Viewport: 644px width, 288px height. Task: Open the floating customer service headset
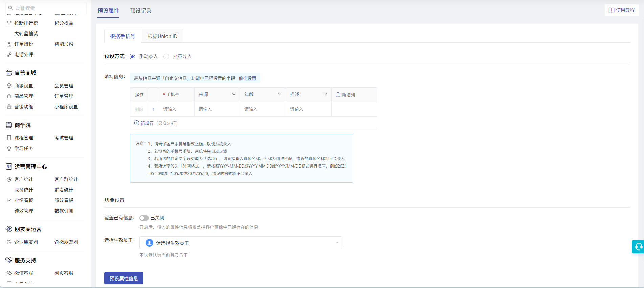(x=638, y=247)
